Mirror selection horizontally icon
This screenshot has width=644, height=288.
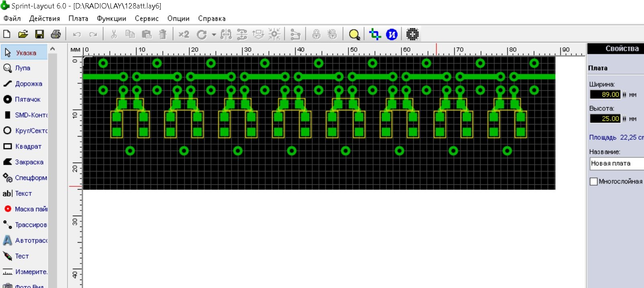[x=226, y=34]
